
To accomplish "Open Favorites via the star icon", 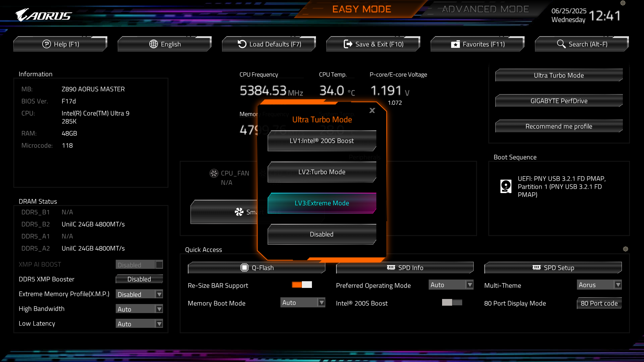I will [x=455, y=44].
